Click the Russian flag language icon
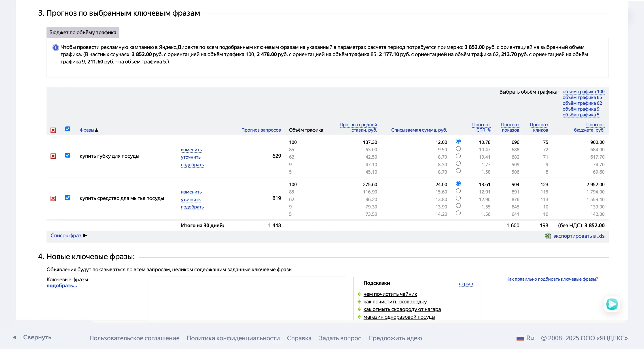Image resolution: width=644 pixels, height=349 pixels. (x=520, y=338)
